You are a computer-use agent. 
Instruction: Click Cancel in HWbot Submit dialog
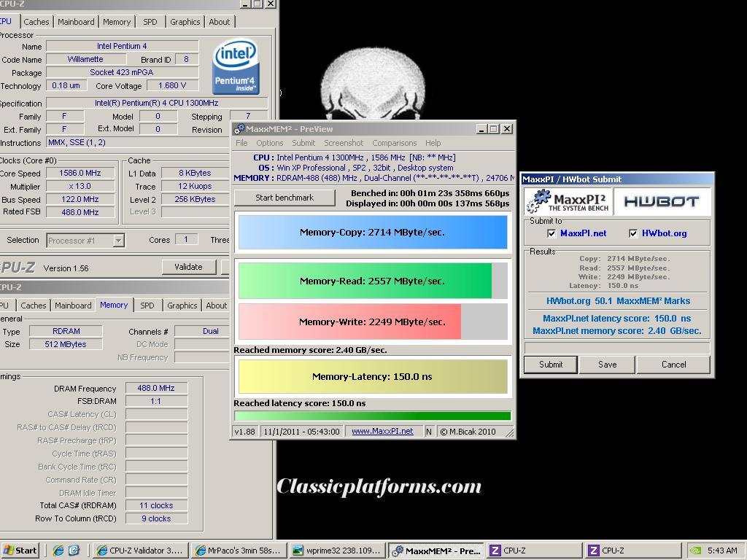(673, 365)
